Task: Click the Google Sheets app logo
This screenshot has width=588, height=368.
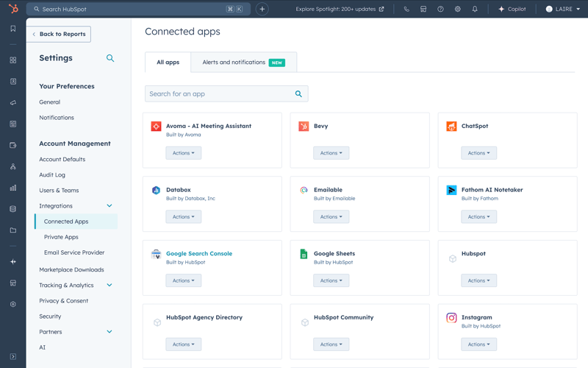Action: [304, 254]
